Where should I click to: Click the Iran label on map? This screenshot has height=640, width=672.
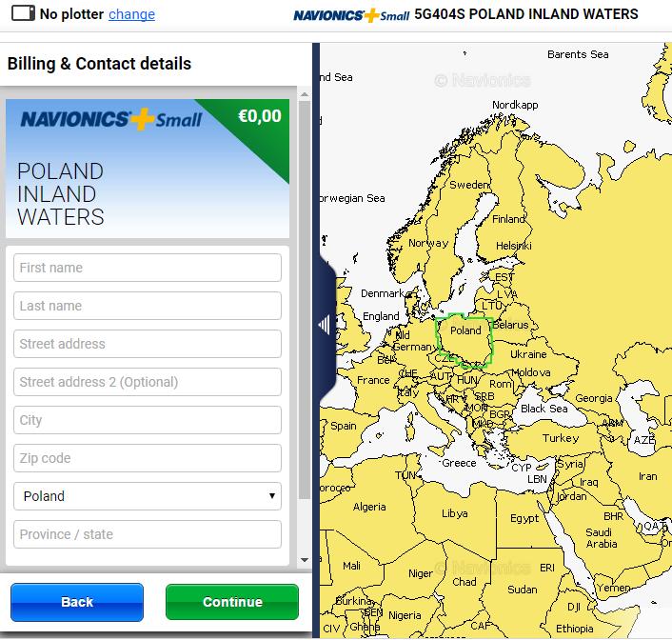647,476
